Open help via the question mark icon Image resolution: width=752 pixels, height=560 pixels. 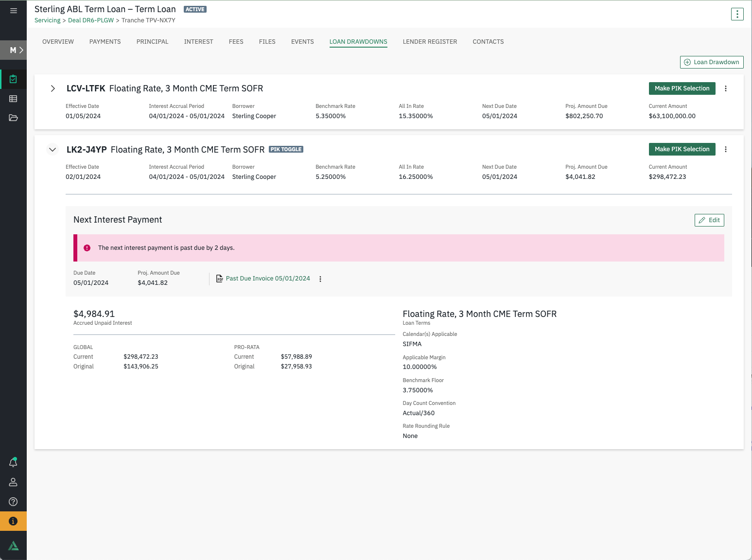pyautogui.click(x=13, y=501)
